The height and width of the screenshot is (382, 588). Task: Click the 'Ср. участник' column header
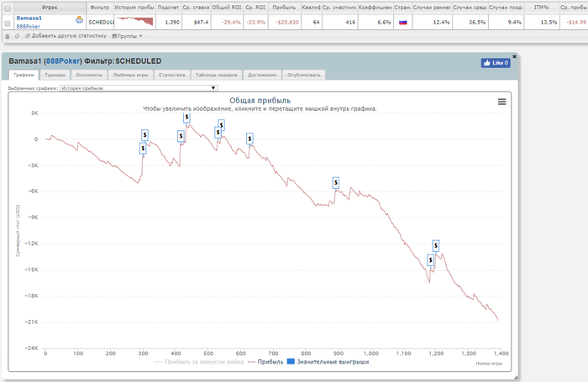[339, 8]
